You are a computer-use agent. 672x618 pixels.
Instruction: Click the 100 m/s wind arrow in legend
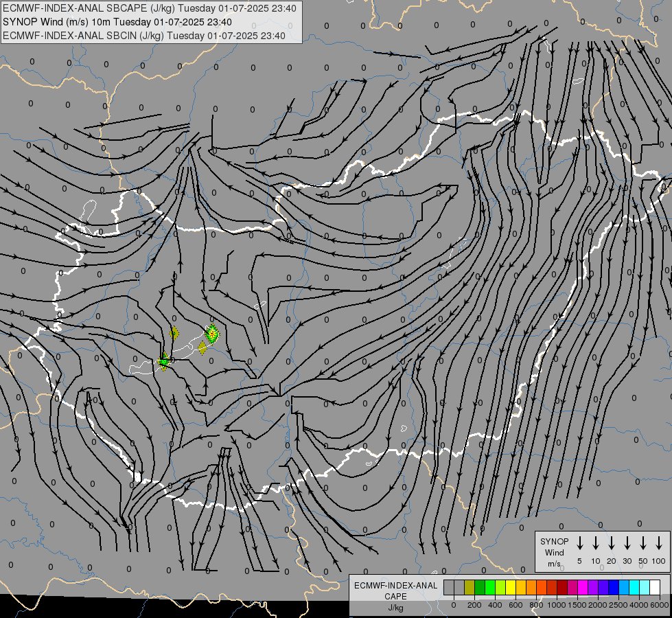[x=659, y=543]
